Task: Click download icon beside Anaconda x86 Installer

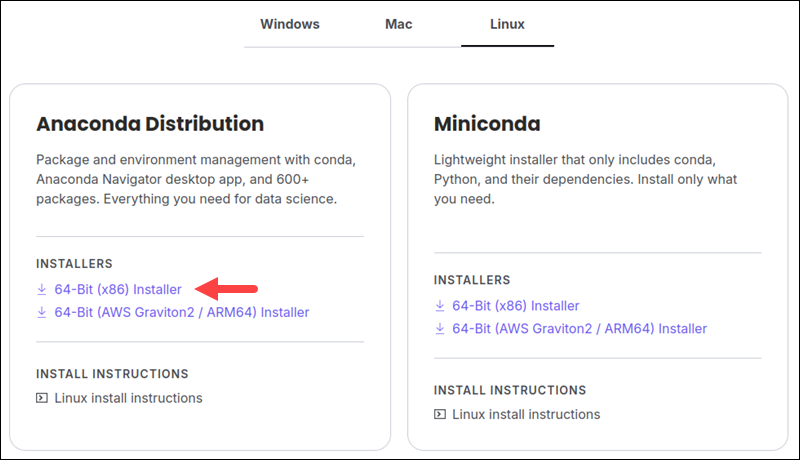Action: (42, 289)
